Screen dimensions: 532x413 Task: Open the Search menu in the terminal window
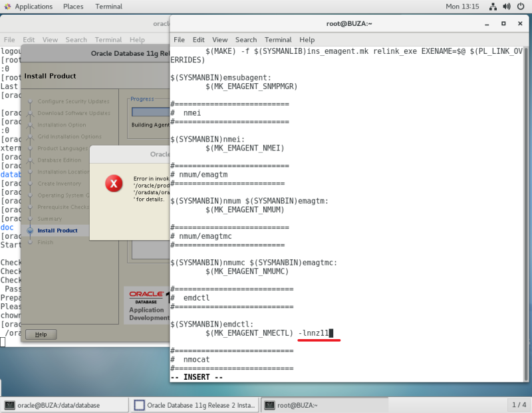point(246,39)
